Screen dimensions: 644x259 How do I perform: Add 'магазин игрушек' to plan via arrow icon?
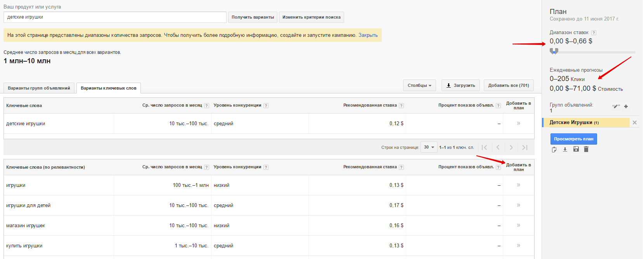pyautogui.click(x=518, y=225)
